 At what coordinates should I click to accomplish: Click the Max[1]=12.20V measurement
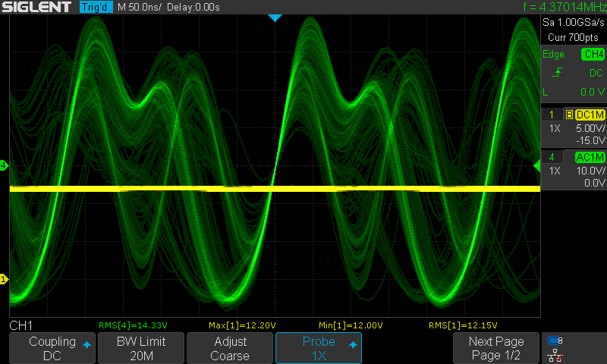[242, 325]
